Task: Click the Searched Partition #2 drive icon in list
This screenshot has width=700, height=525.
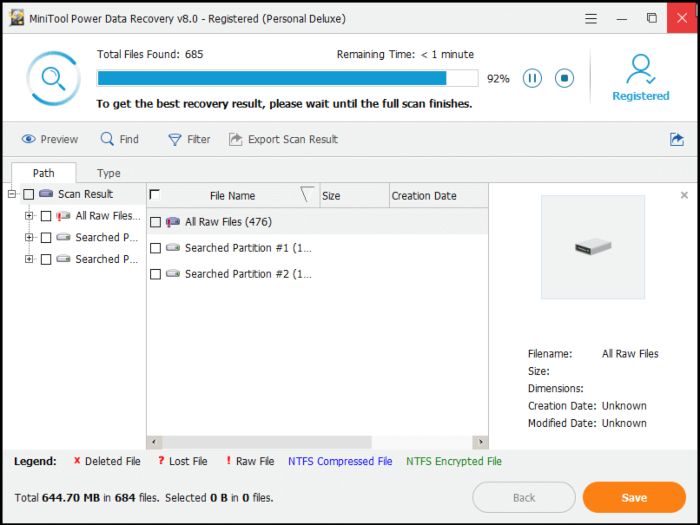Action: (x=173, y=274)
